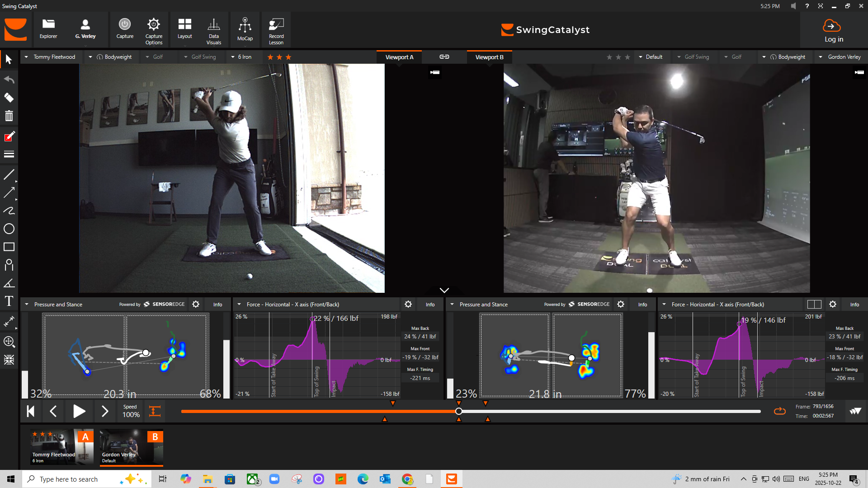Toggle the viewport link icon
868x488 pixels.
[x=444, y=57]
